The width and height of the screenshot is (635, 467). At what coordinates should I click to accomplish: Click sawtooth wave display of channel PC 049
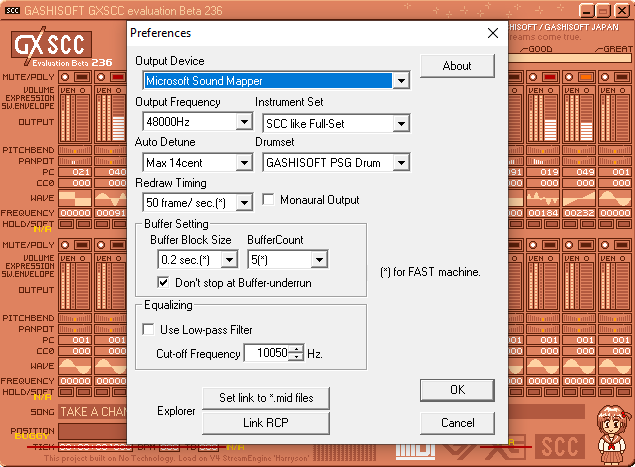point(579,198)
